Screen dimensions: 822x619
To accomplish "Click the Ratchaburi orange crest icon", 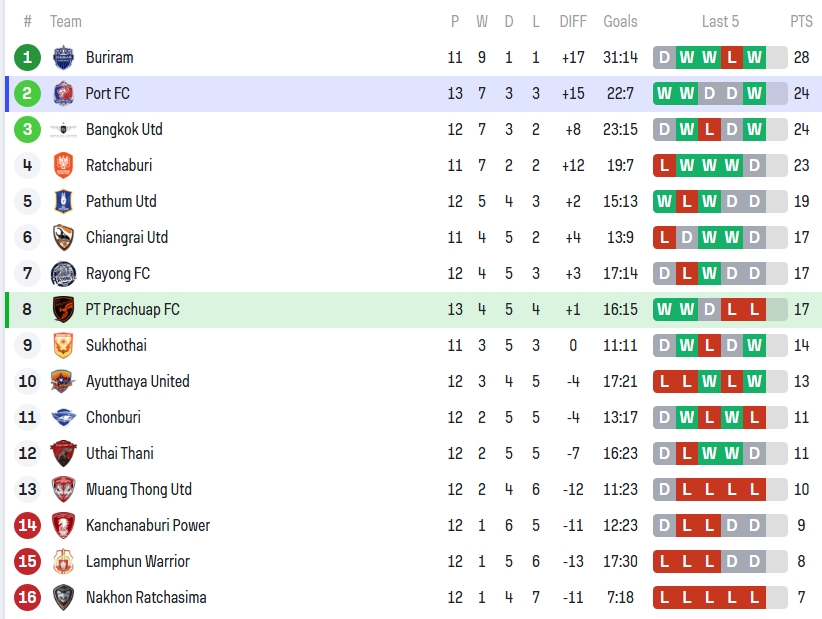I will [x=64, y=165].
